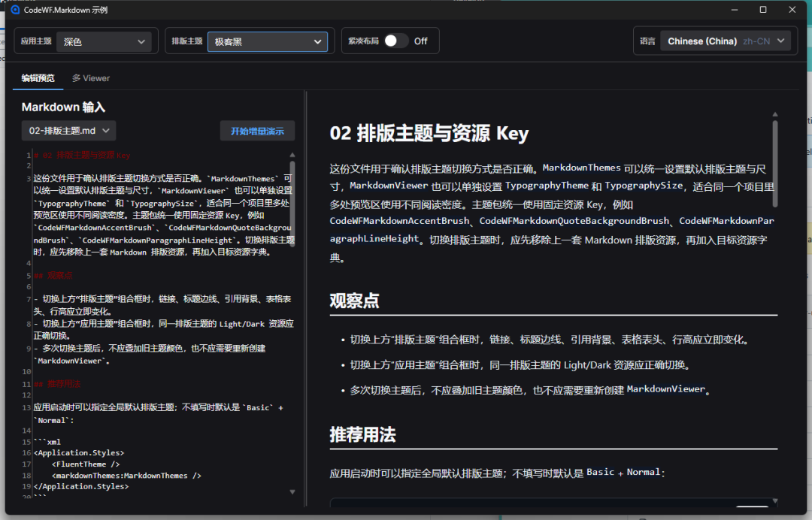The width and height of the screenshot is (812, 520).
Task: Click the preview line starting '应用启动时可以指定全局默认'
Action: [x=497, y=473]
